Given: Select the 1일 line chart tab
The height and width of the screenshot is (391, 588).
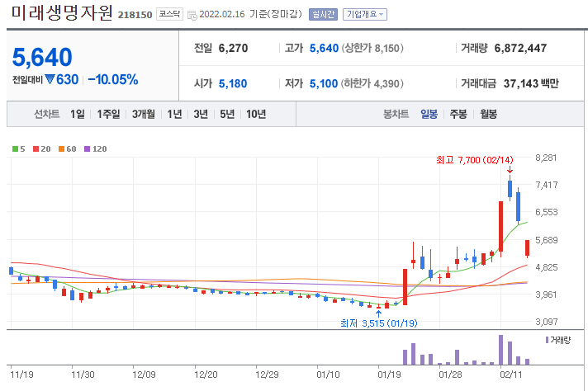Looking at the screenshot, I should [78, 114].
